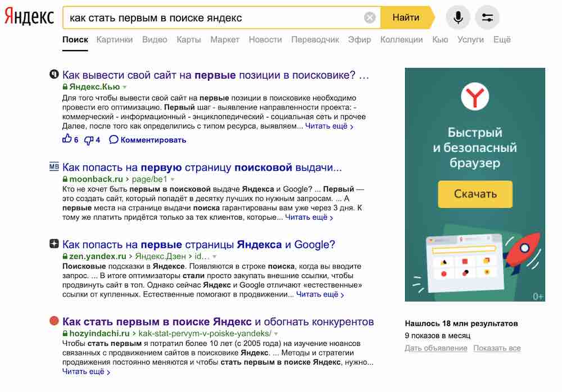Click '9 показов в месяц' text
Screen dimensions: 562x392
pos(437,335)
